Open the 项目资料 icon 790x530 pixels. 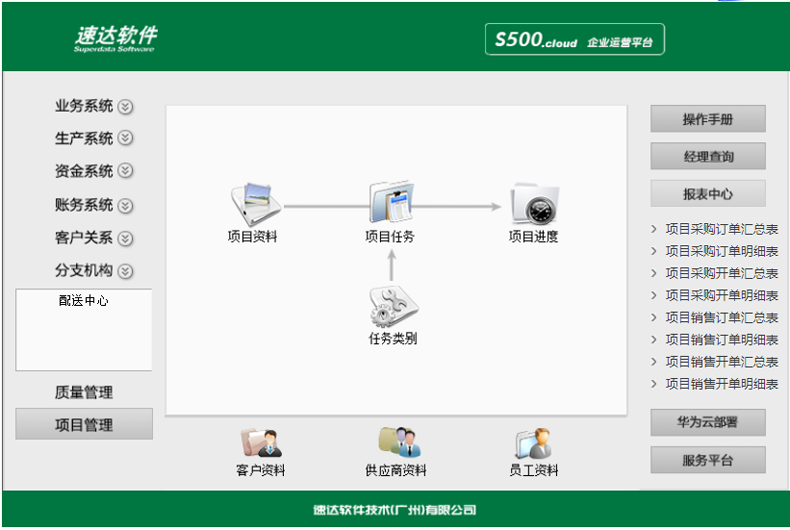(x=255, y=205)
